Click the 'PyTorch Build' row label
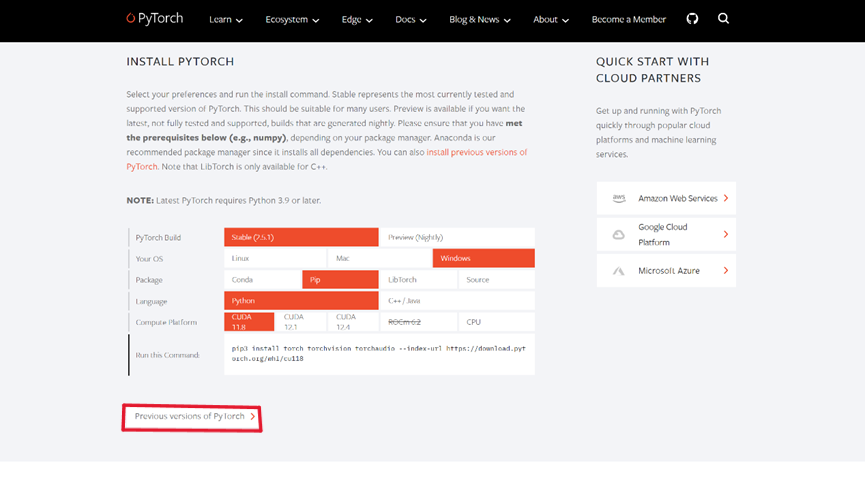The width and height of the screenshot is (865, 480). tap(158, 238)
